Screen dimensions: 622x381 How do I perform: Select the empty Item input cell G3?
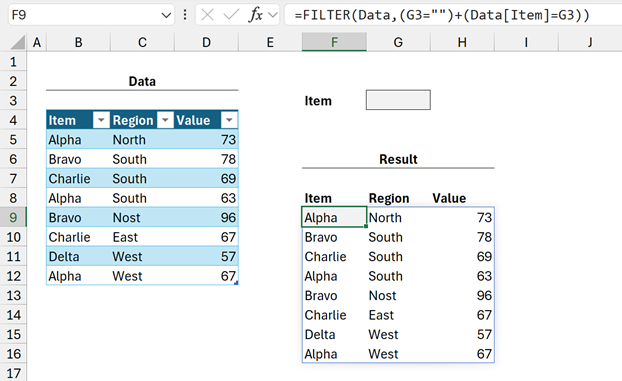(x=398, y=100)
